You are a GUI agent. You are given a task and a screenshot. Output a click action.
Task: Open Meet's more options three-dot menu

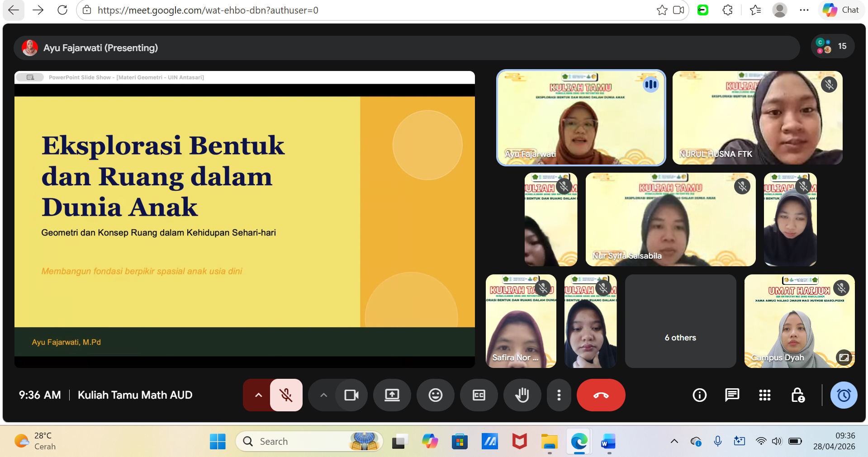pos(559,395)
